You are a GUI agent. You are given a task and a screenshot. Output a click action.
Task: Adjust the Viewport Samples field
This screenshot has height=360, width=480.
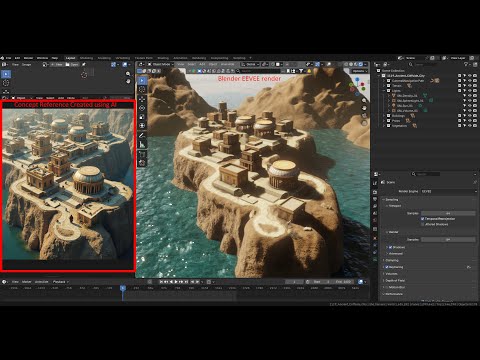(448, 213)
